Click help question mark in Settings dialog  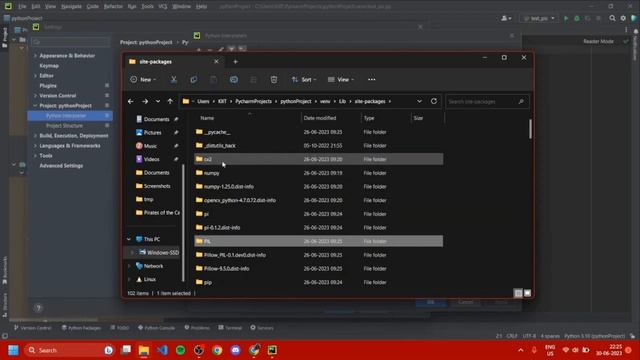[38, 308]
